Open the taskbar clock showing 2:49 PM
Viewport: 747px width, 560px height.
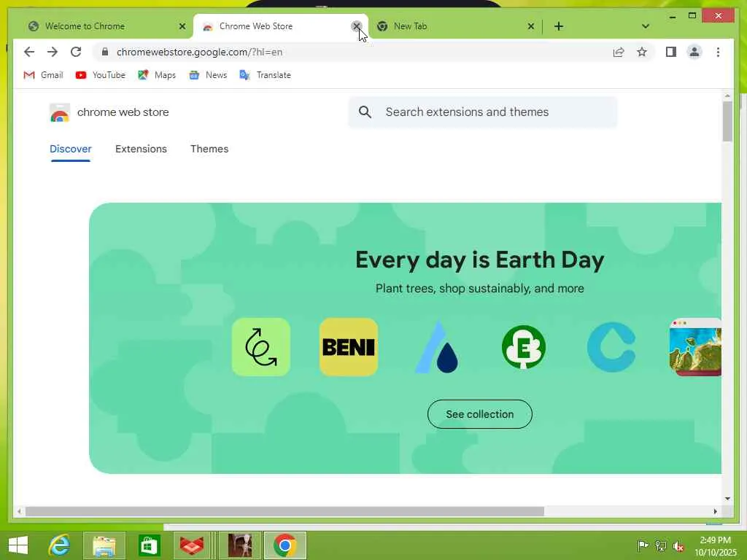tap(716, 546)
